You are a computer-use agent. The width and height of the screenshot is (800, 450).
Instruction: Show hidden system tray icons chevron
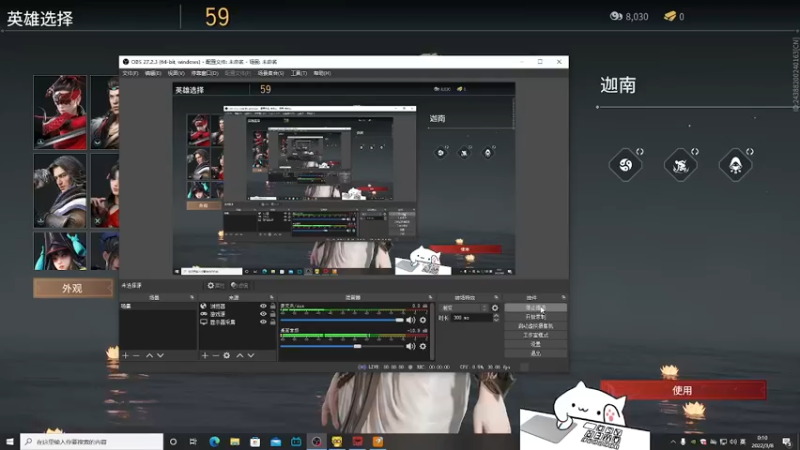(673, 442)
